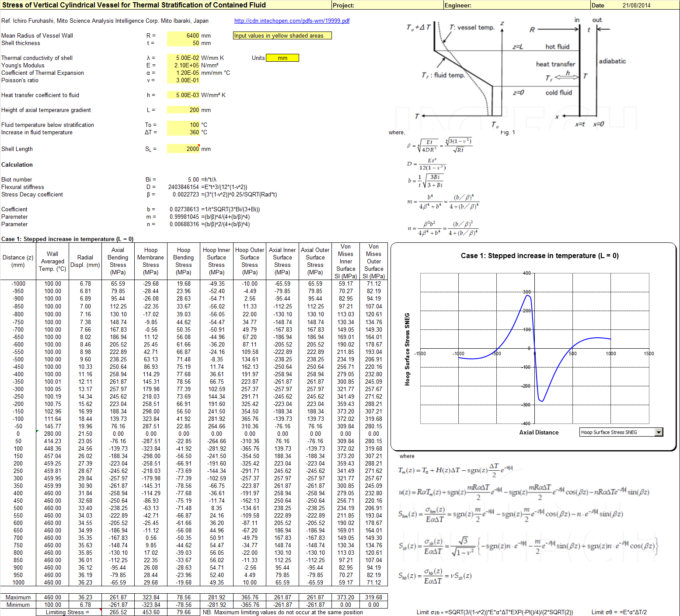Screen dimensions: 680x616
Task: Select parameter m value 0.99981045
Action: coord(183,217)
